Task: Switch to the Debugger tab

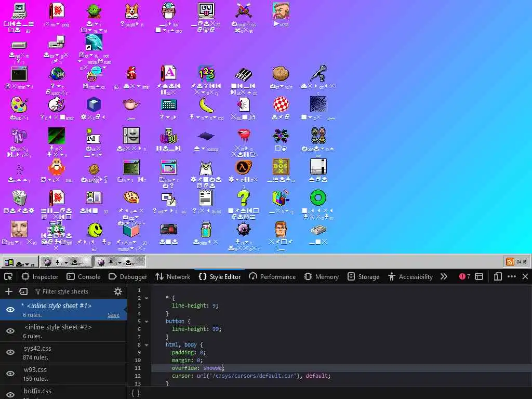Action: pyautogui.click(x=128, y=277)
